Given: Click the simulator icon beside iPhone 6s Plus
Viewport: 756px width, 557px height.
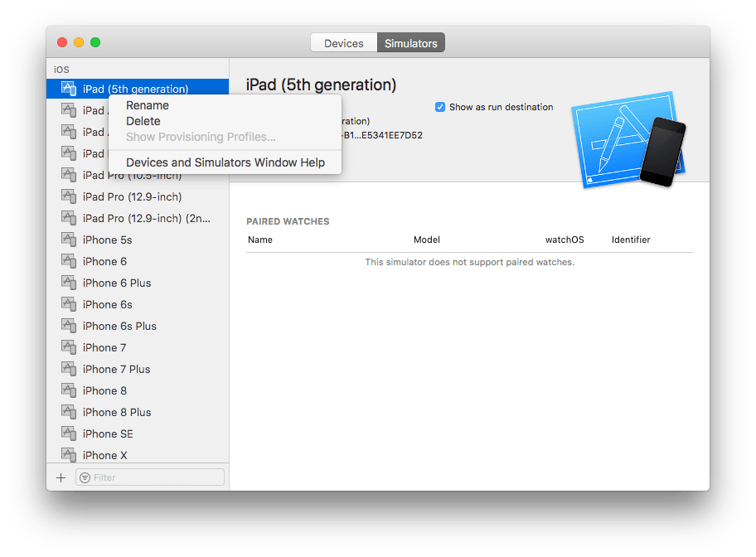Looking at the screenshot, I should click(x=69, y=326).
